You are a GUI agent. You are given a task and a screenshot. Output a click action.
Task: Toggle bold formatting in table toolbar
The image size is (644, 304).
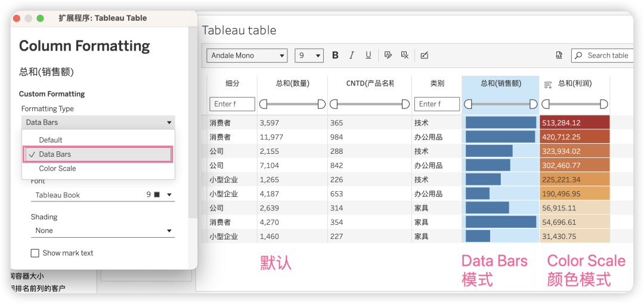tap(335, 55)
